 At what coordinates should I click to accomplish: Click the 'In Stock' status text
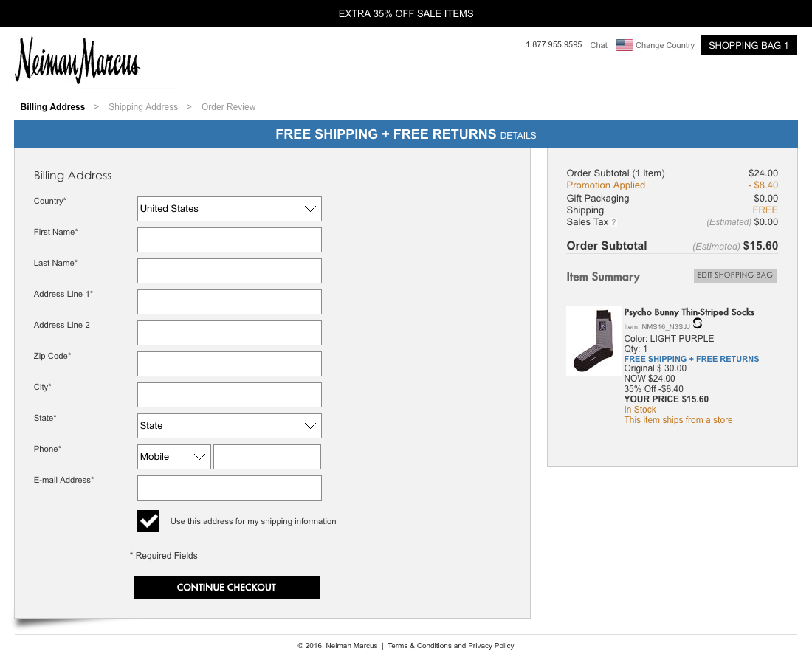click(639, 410)
